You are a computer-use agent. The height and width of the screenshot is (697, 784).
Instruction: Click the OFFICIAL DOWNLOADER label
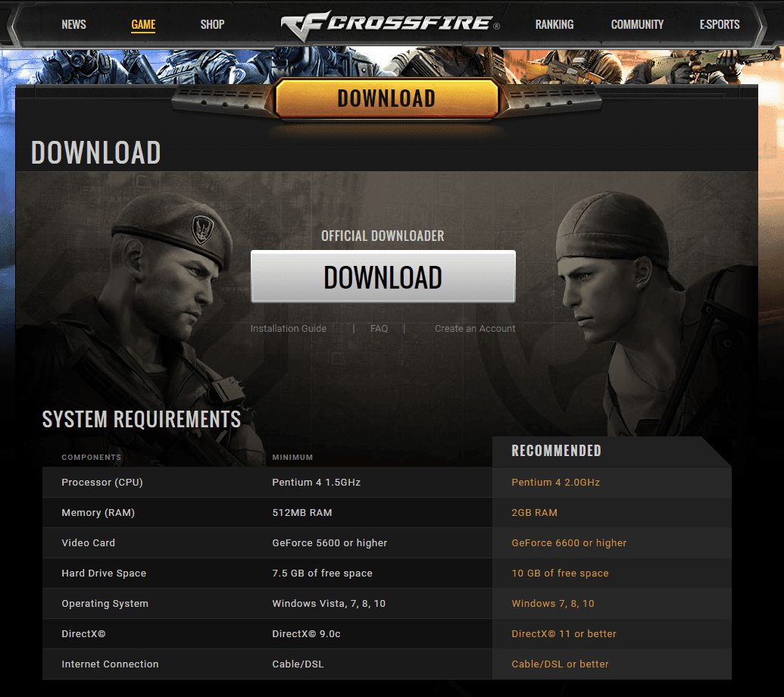[383, 236]
